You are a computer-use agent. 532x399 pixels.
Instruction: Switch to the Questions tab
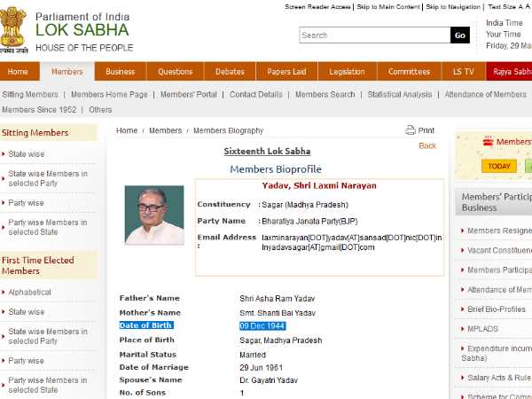pyautogui.click(x=175, y=72)
